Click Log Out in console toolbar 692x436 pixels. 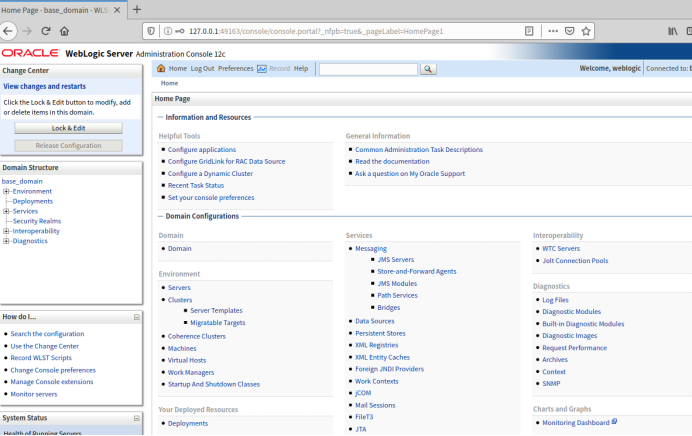pos(202,68)
